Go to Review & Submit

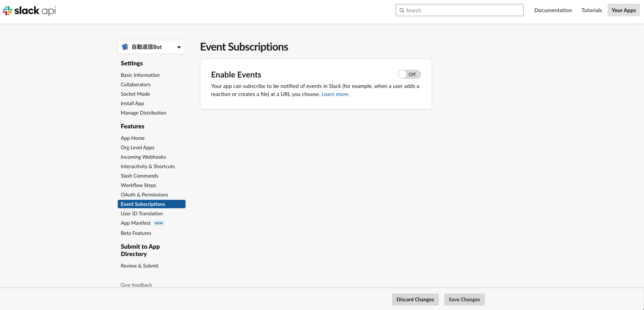pos(139,266)
